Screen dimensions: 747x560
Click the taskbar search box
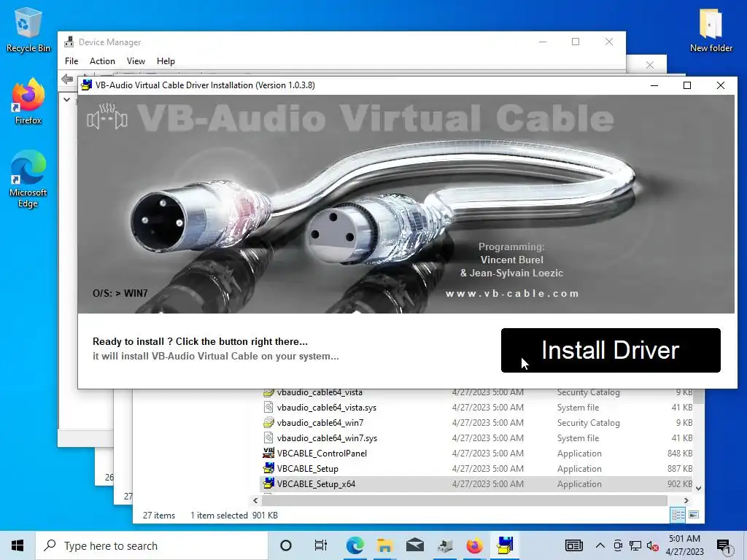pos(152,545)
